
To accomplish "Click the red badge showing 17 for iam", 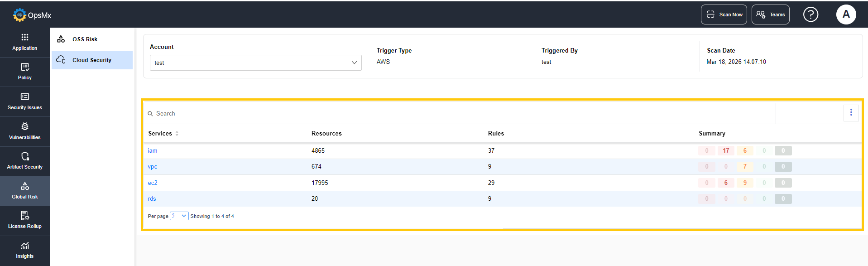I will (726, 151).
